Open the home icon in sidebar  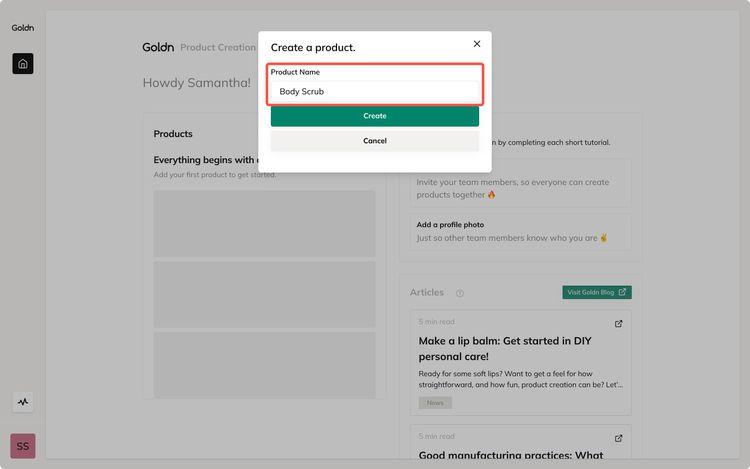23,64
